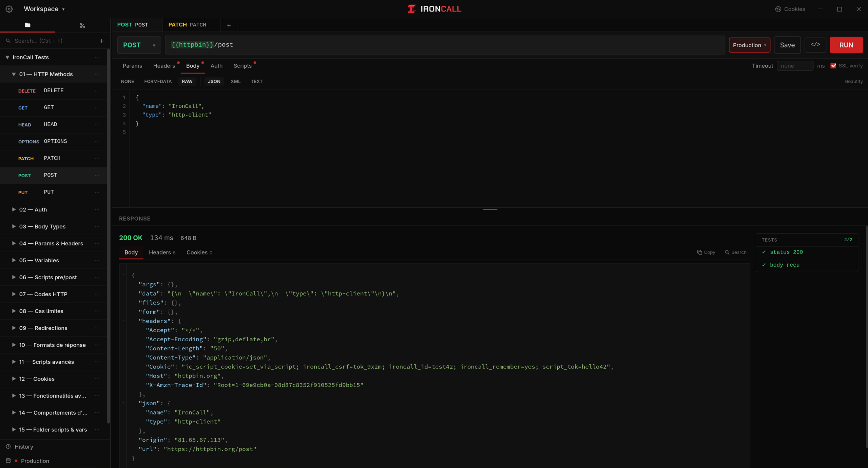Copy the response body
The height and width of the screenshot is (468, 868).
[x=706, y=252]
